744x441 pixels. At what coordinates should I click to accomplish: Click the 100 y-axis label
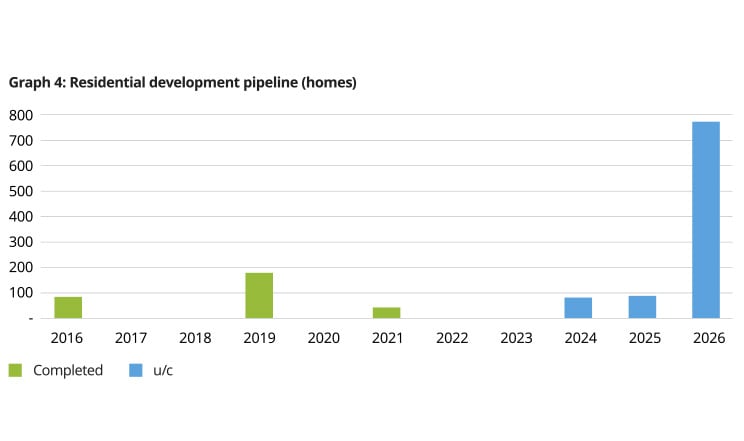[x=21, y=293]
